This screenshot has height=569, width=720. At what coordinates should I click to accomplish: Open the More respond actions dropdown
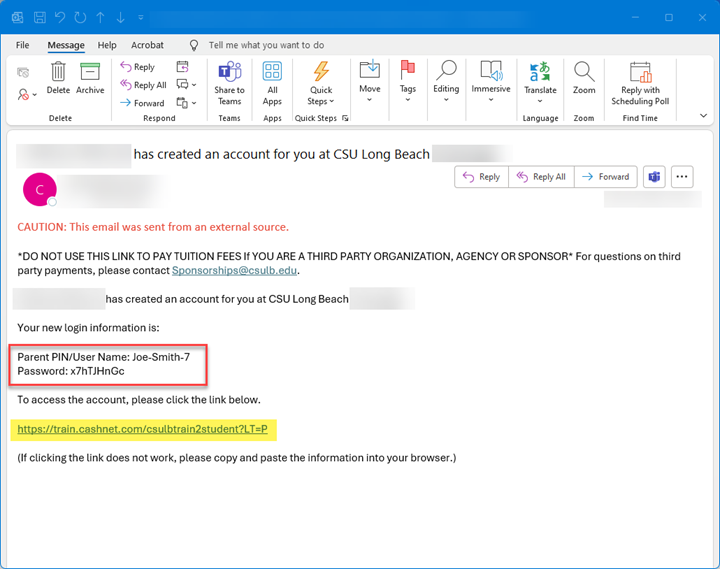[187, 103]
